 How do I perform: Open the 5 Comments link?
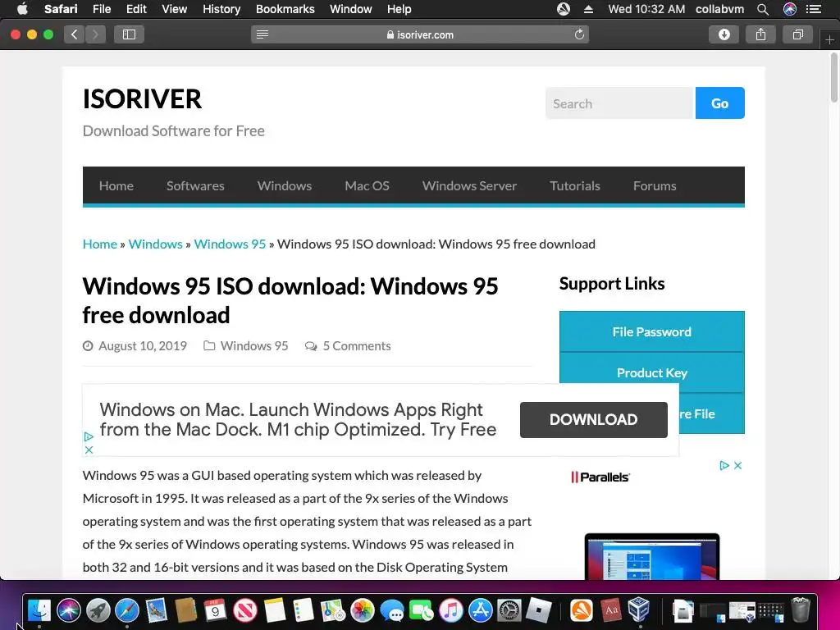pos(357,346)
